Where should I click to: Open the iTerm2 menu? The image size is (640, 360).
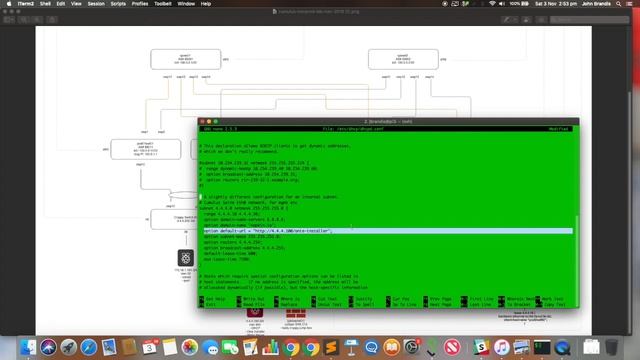[26, 4]
